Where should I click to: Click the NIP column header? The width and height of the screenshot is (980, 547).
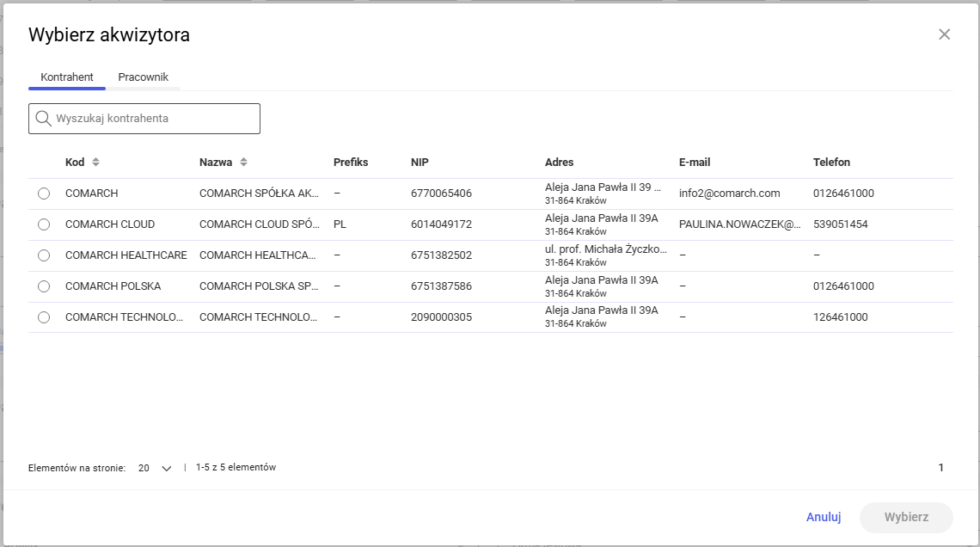click(x=420, y=162)
